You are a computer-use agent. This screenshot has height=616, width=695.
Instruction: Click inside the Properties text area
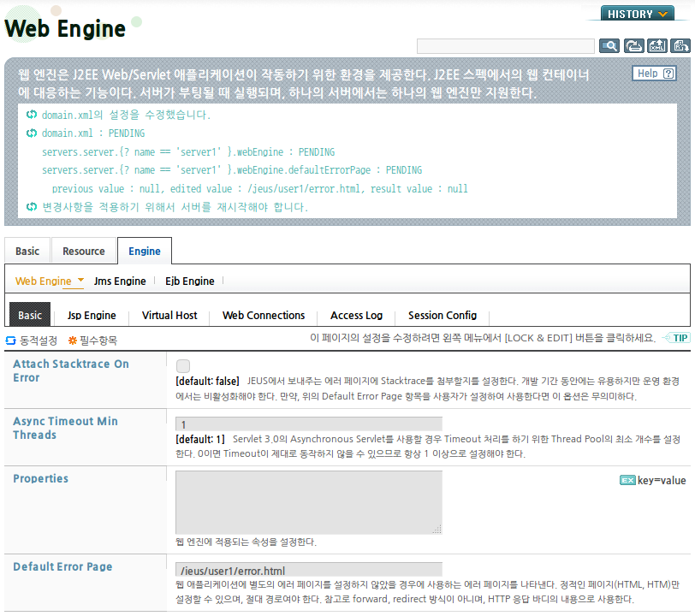point(309,502)
